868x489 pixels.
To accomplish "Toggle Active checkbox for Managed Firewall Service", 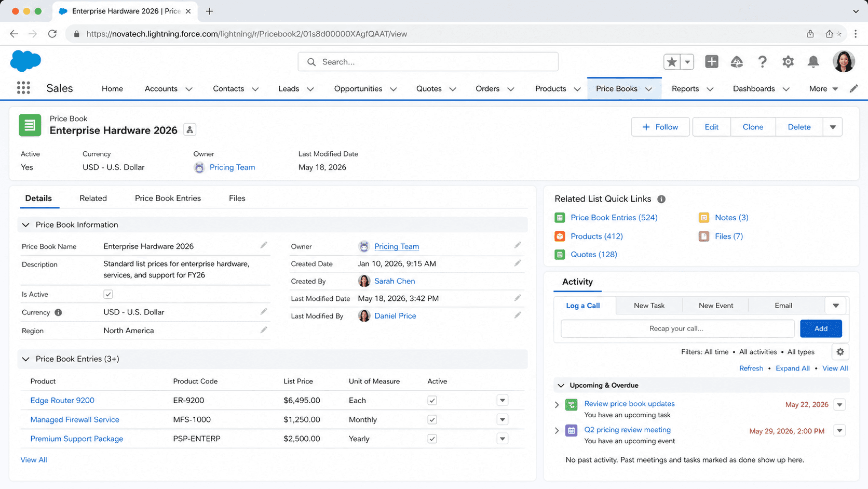I will tap(432, 419).
